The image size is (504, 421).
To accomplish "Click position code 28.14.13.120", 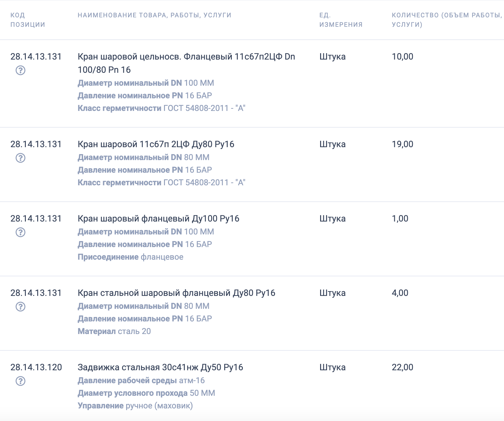I will (36, 367).
